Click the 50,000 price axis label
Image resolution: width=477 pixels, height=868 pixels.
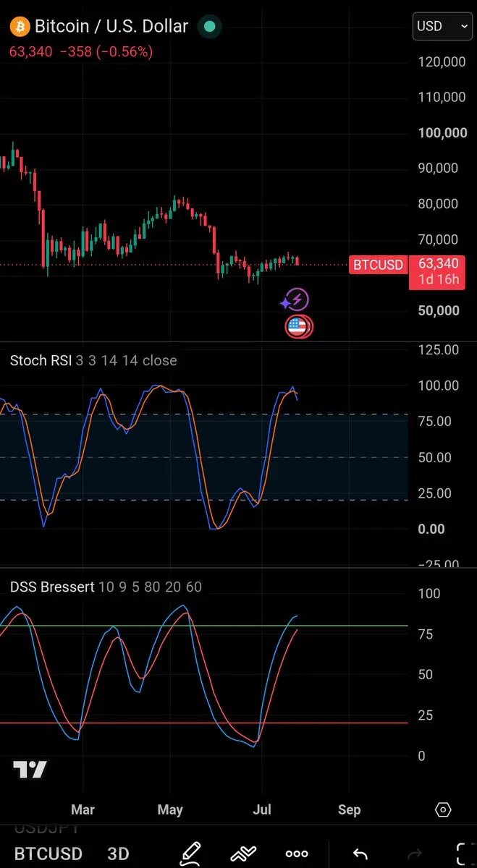pos(439,310)
